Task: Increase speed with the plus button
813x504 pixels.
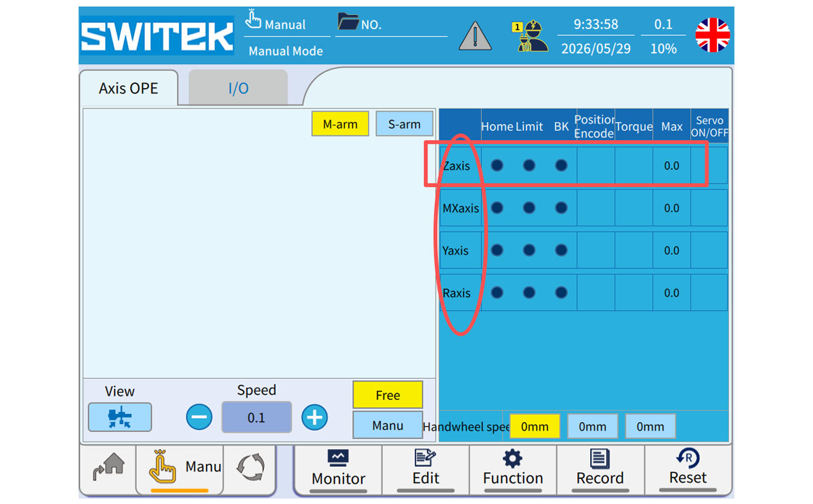Action: point(314,417)
